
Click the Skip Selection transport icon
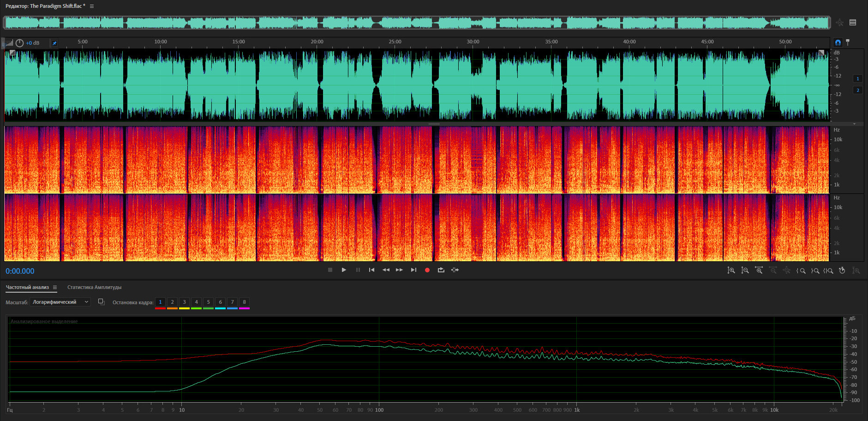455,270
